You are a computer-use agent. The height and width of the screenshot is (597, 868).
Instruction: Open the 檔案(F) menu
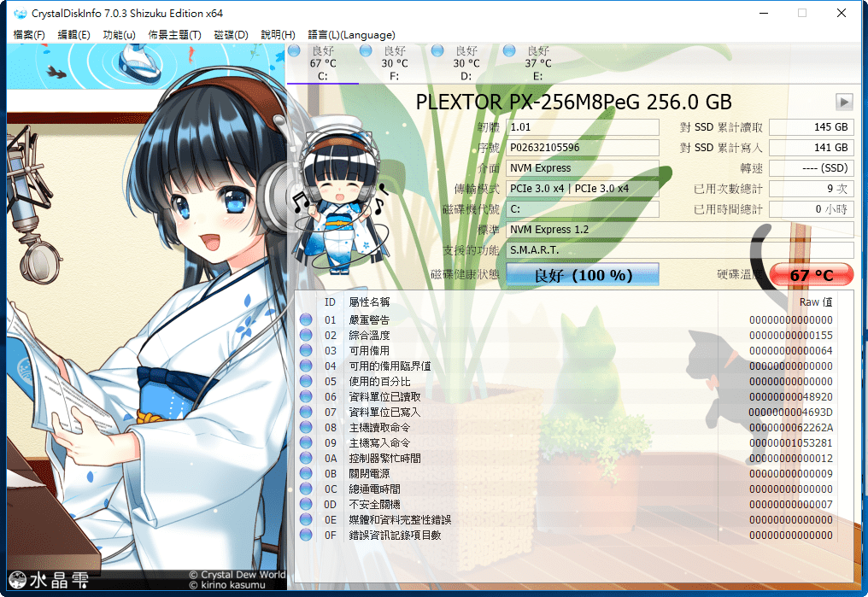coord(29,35)
